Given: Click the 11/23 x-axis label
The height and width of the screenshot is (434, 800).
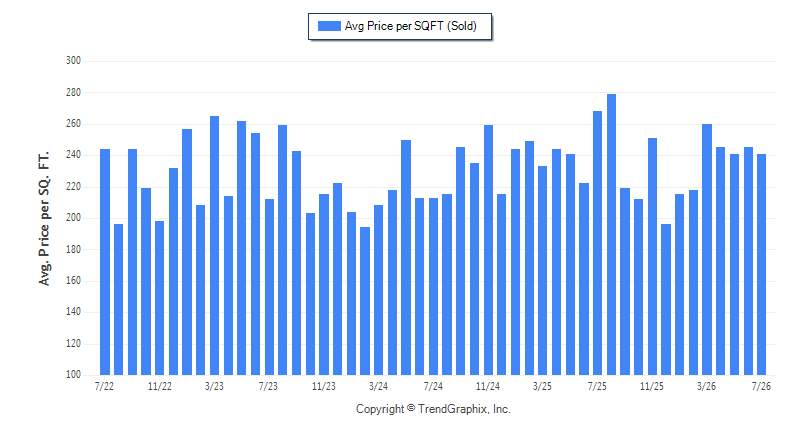Looking at the screenshot, I should coord(323,387).
